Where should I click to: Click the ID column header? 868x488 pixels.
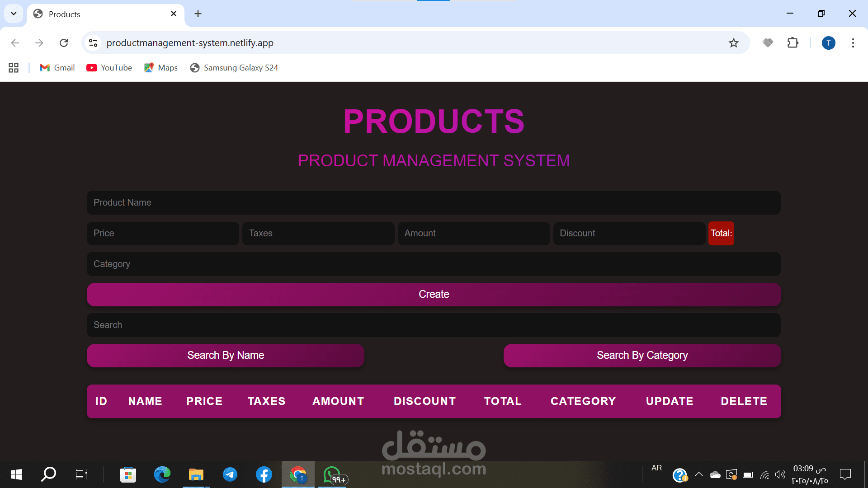click(101, 401)
